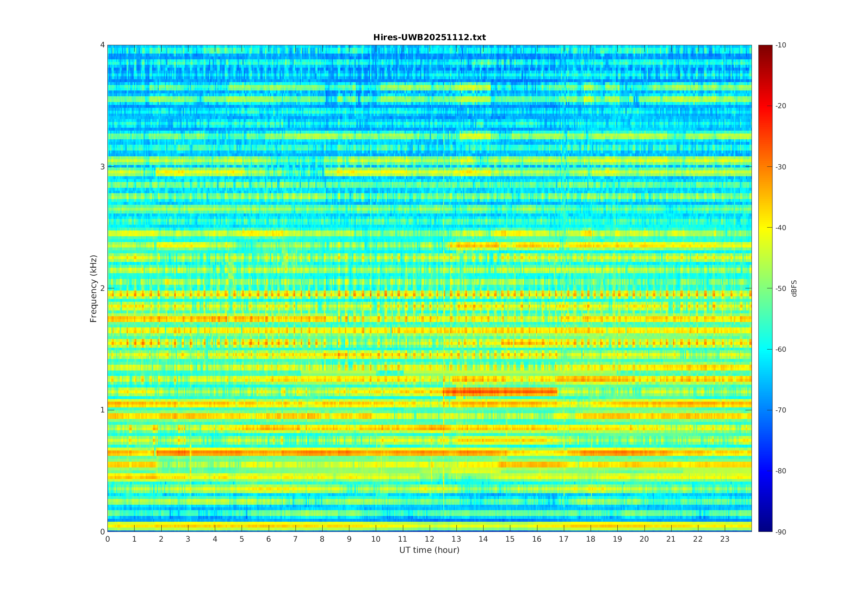Click the dark blue bottom of colorbar
The width and height of the screenshot is (868, 597).
click(765, 528)
